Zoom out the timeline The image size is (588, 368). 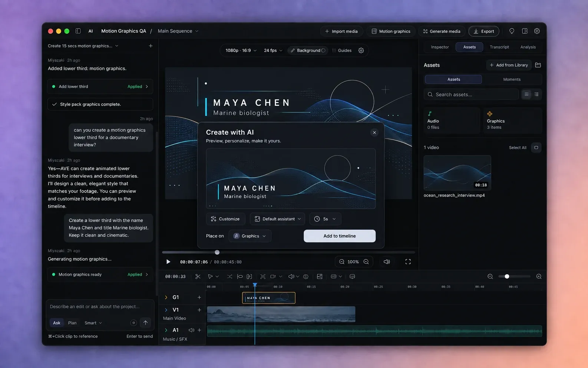pos(490,276)
